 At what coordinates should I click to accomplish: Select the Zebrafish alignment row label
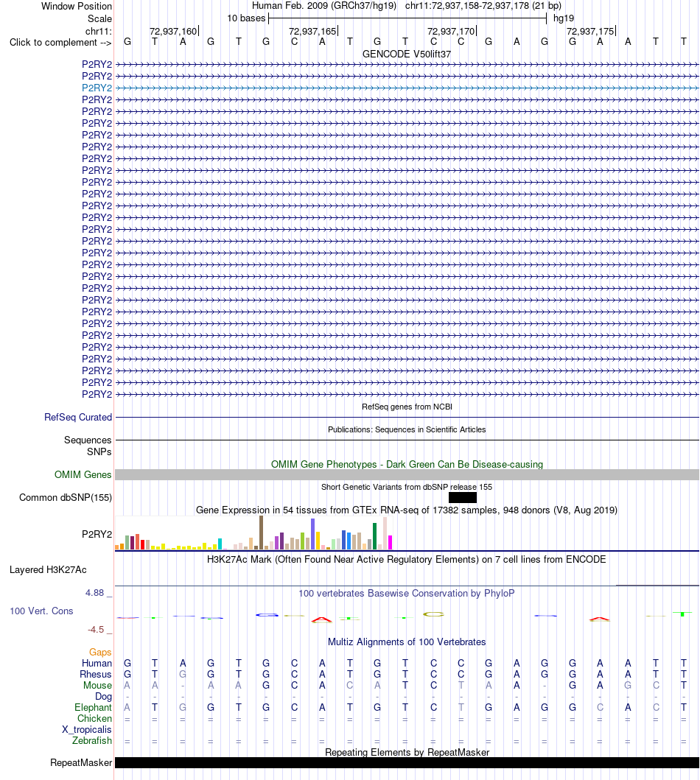point(92,740)
